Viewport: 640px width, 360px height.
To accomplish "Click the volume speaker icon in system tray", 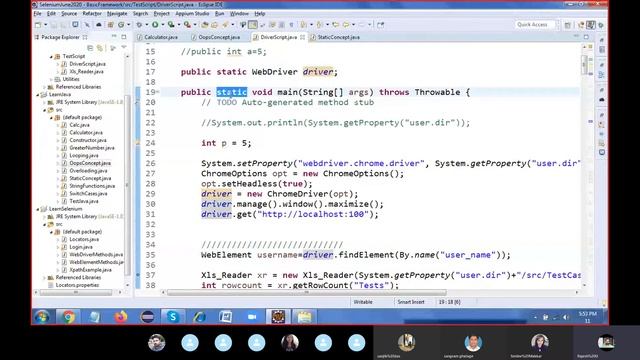I will [566, 317].
